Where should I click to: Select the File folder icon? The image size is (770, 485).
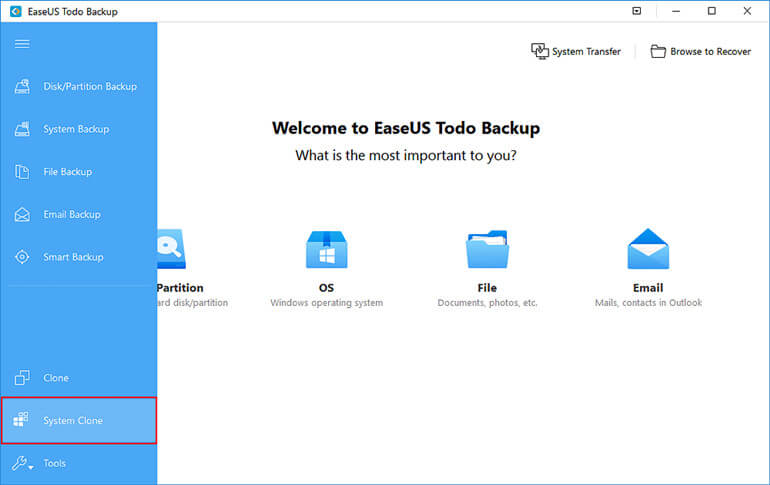[487, 249]
